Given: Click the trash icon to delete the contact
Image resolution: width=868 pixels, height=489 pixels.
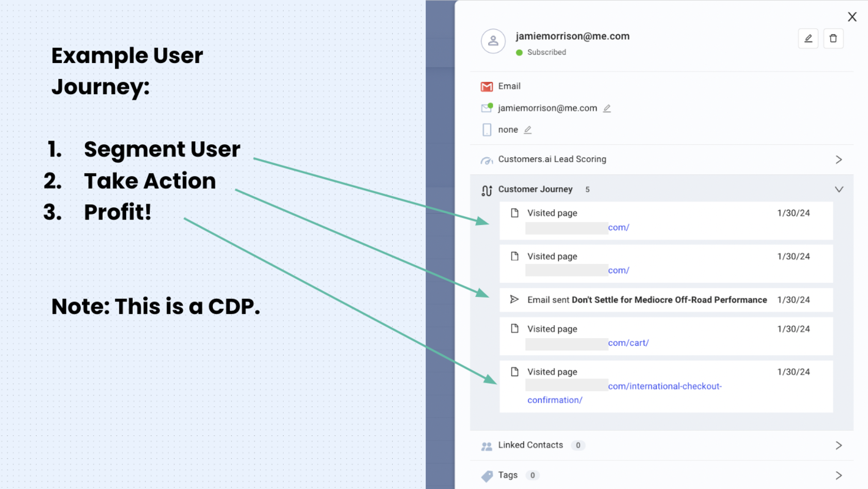Looking at the screenshot, I should (x=833, y=38).
